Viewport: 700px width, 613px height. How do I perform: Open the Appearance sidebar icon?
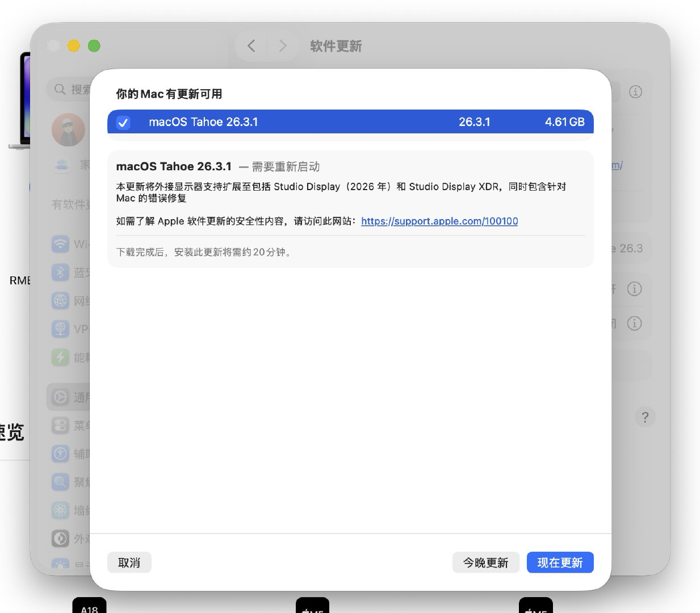point(60,538)
